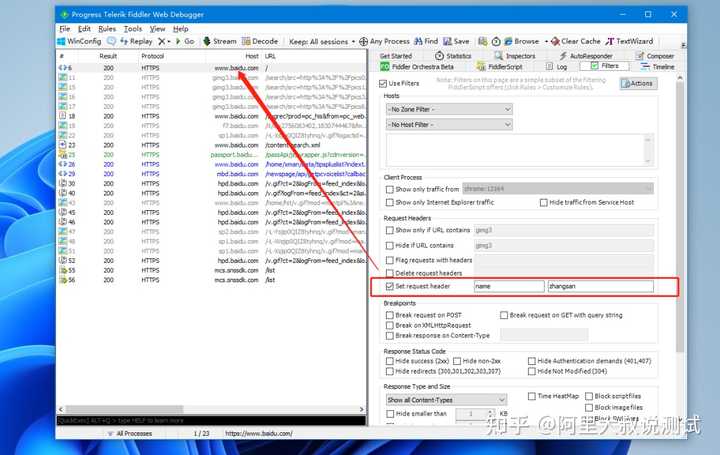Image resolution: width=720 pixels, height=455 pixels.
Task: Uncheck the Set request header checkbox
Action: pos(390,286)
